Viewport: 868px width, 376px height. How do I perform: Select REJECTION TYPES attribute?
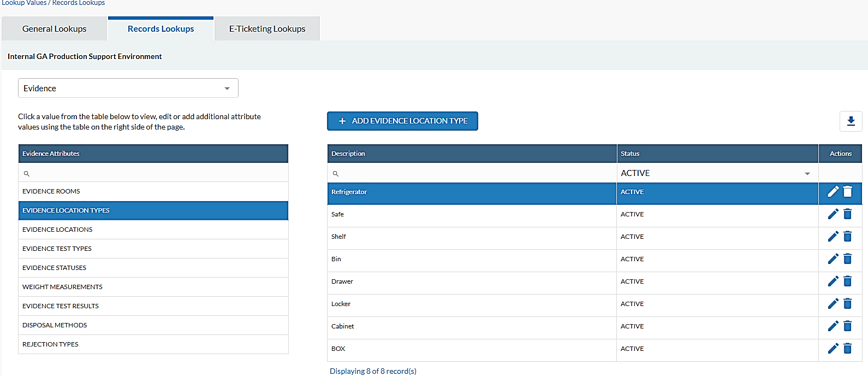point(153,344)
